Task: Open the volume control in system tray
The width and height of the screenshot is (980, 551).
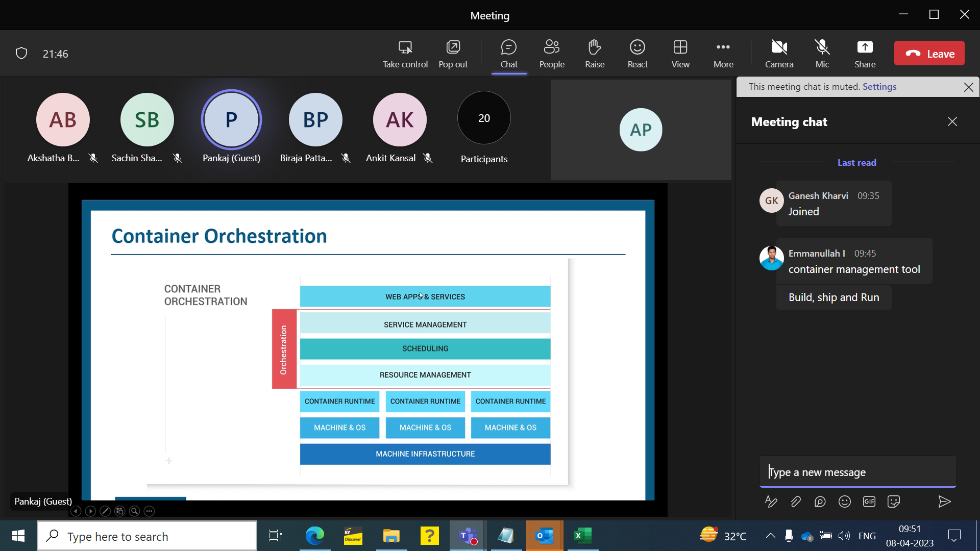Action: click(x=844, y=536)
